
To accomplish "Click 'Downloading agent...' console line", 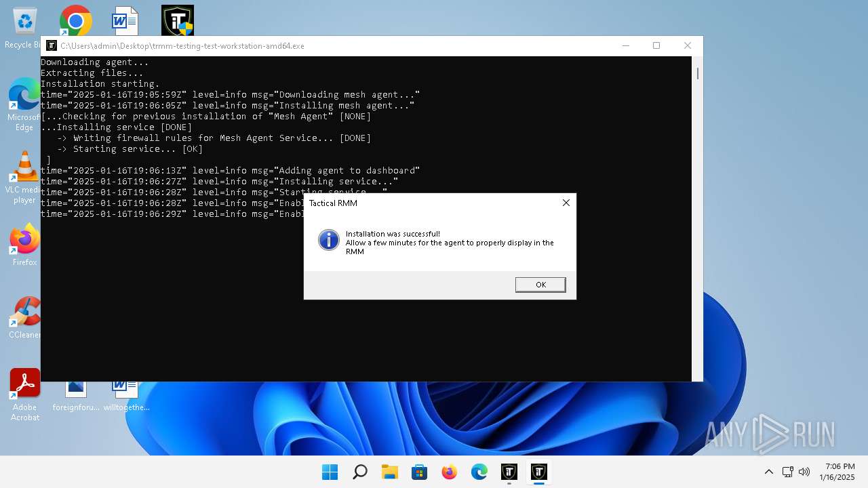I will (95, 62).
